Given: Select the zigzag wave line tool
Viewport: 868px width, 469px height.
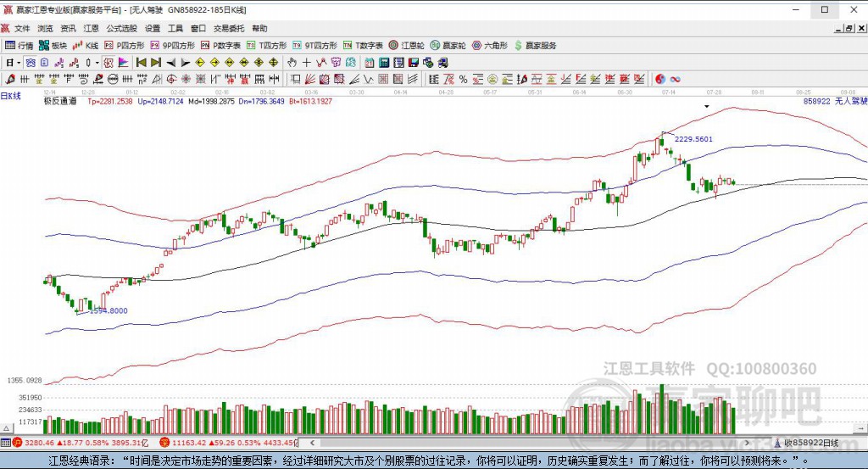Looking at the screenshot, I should pyautogui.click(x=321, y=63).
